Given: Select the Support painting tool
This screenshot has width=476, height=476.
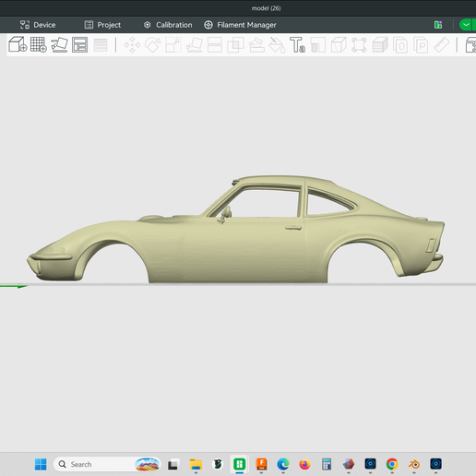Looking at the screenshot, I should coord(256,45).
